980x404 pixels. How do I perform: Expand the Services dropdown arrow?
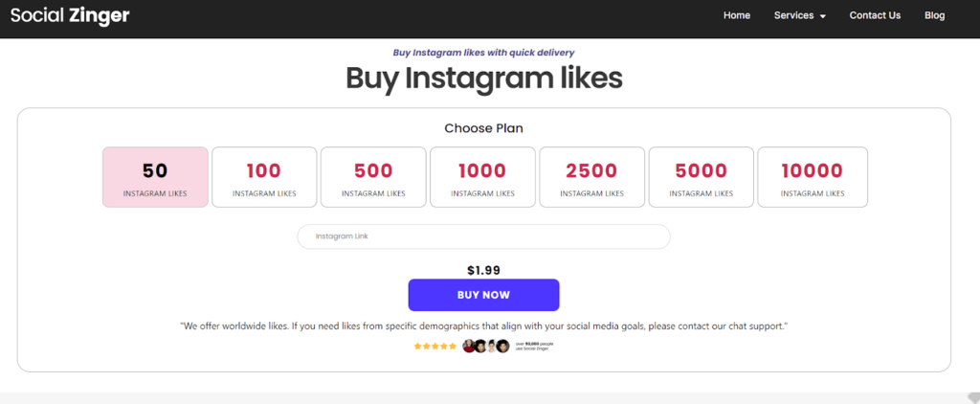[x=823, y=16]
